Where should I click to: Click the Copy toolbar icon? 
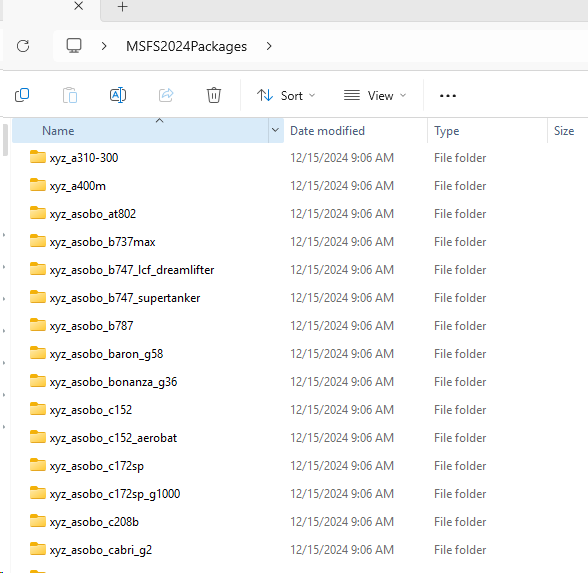pyautogui.click(x=22, y=95)
